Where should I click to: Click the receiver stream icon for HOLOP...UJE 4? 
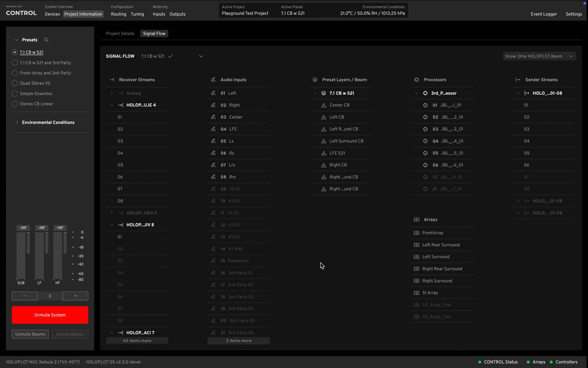pyautogui.click(x=121, y=105)
